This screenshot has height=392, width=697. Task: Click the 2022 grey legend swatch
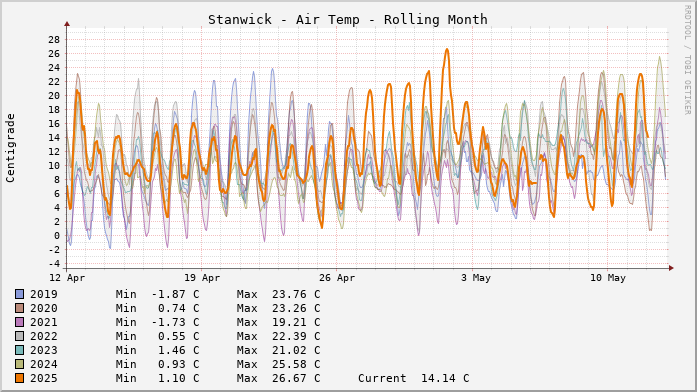point(19,336)
